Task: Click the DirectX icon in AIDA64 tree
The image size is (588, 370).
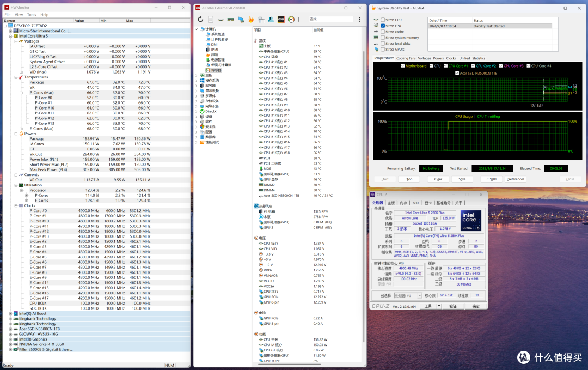Action: tap(202, 112)
